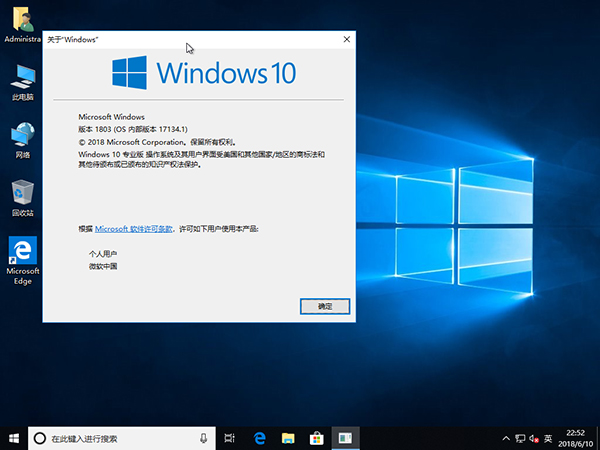The width and height of the screenshot is (600, 450).
Task: Open the Windows Start menu
Action: pos(13,438)
